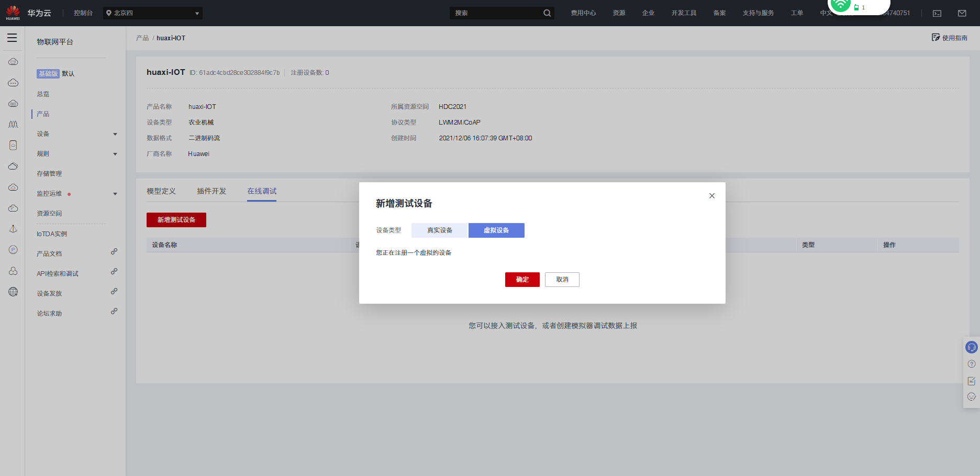Select 虚拟设备 device type

pos(496,230)
